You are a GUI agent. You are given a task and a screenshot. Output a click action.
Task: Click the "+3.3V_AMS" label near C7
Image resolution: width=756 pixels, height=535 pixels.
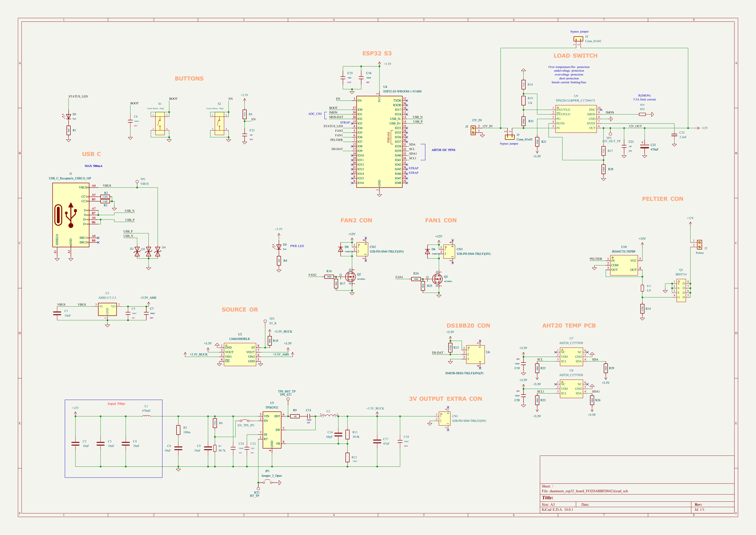coord(148,298)
